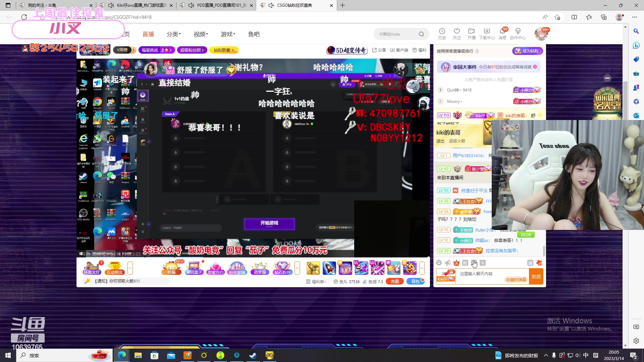Screen dimensions: 644x362
Task: Go to the 直播 nav item
Action: [148, 34]
